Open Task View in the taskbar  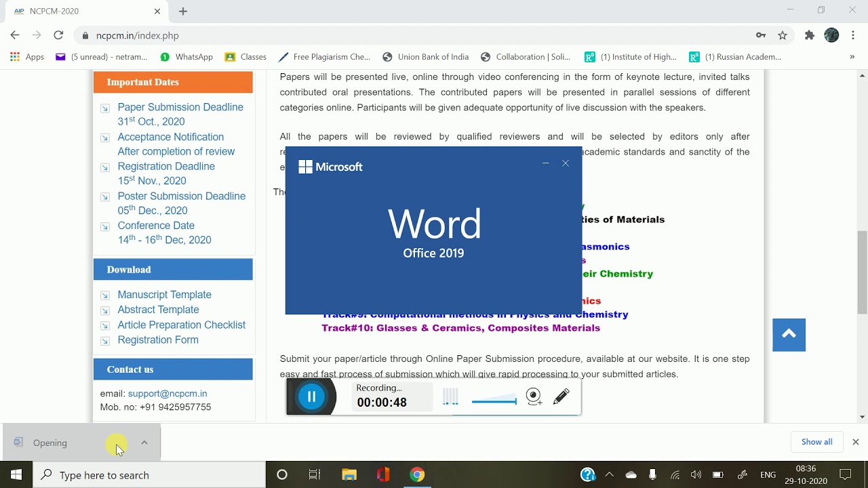pyautogui.click(x=315, y=475)
